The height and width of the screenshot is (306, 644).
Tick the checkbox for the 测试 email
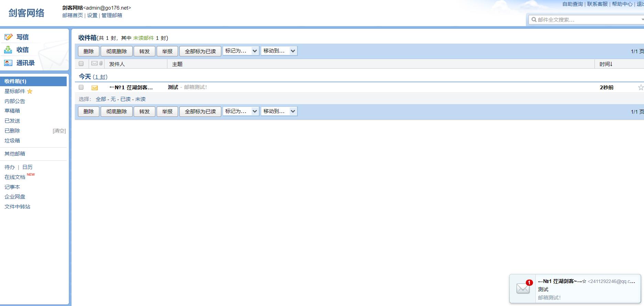click(x=81, y=87)
